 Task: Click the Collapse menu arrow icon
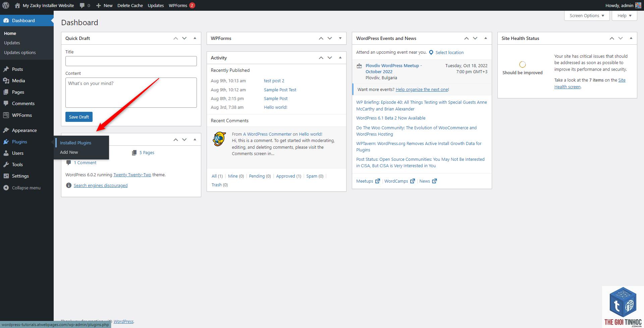(6, 188)
